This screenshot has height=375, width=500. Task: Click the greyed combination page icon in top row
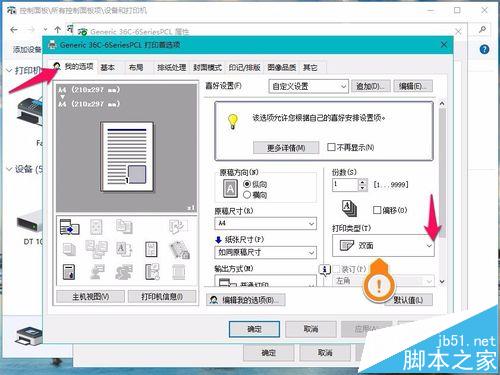click(x=96, y=227)
